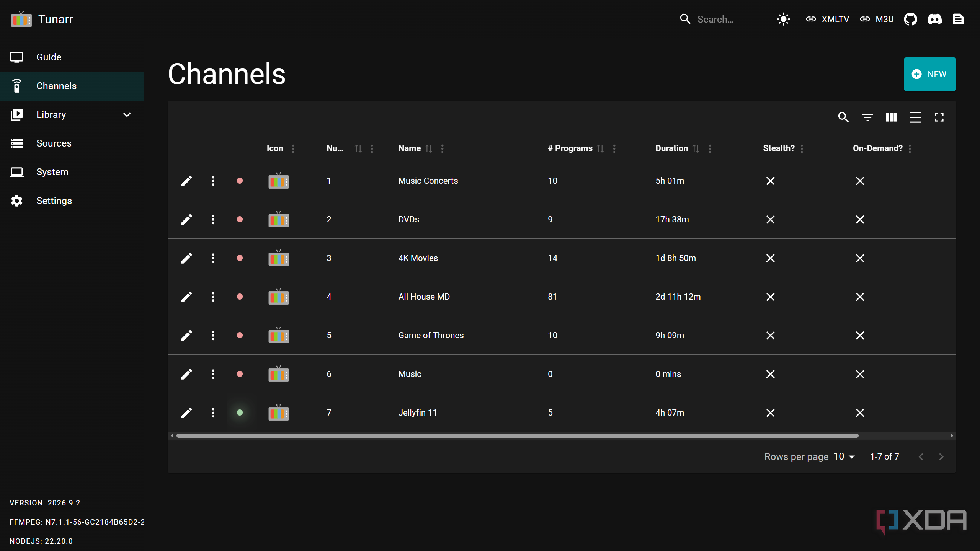Toggle table full screen icon

click(x=939, y=117)
